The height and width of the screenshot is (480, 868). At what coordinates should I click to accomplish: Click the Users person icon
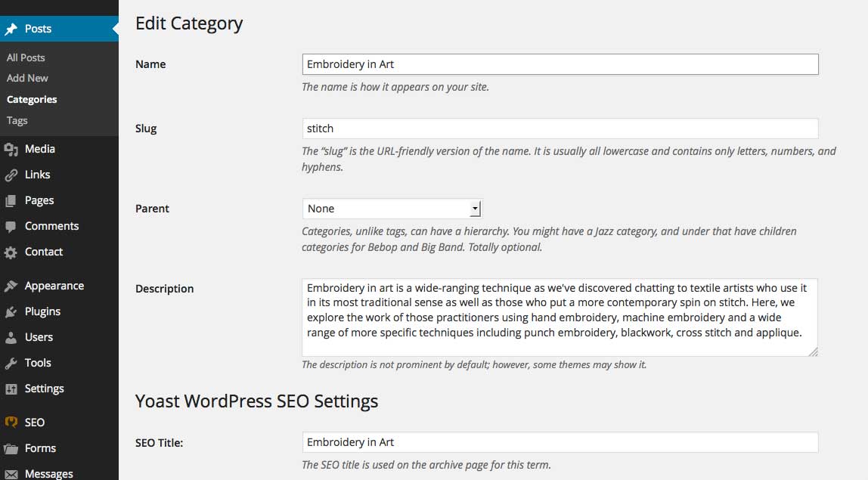click(x=11, y=338)
